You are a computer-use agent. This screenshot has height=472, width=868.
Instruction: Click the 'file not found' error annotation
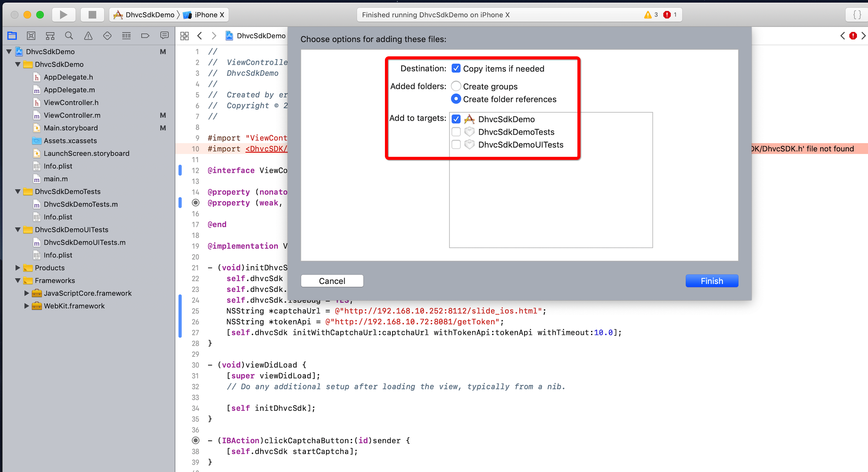click(808, 149)
